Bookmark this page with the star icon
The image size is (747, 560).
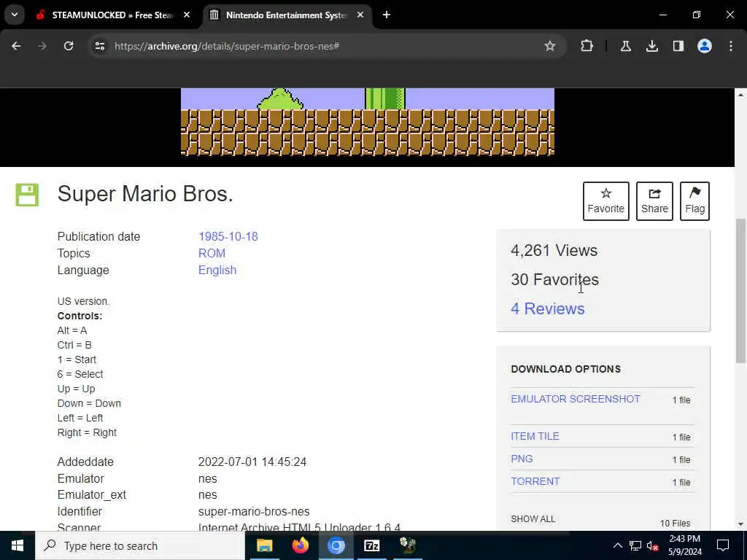click(550, 46)
